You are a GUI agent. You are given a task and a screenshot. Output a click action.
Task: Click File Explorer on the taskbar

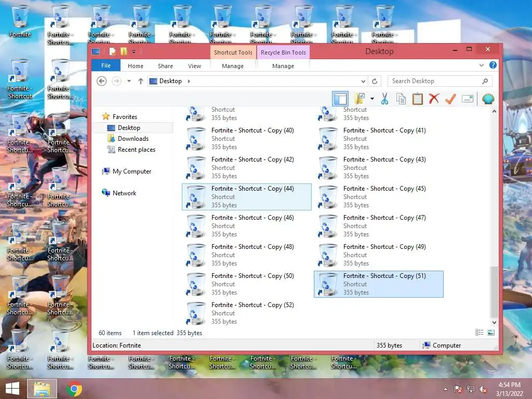(42, 389)
